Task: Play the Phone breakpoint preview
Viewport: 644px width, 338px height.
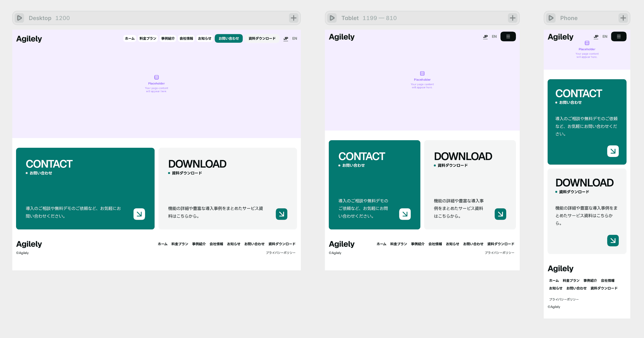Action: [x=551, y=18]
